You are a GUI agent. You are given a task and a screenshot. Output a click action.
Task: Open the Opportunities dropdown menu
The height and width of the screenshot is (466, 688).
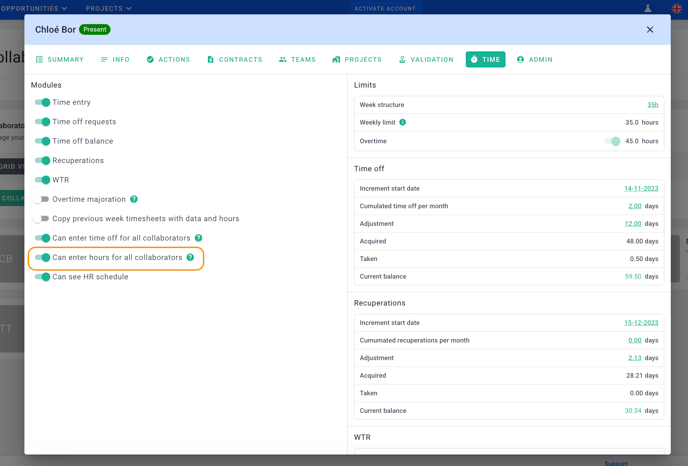(x=33, y=8)
